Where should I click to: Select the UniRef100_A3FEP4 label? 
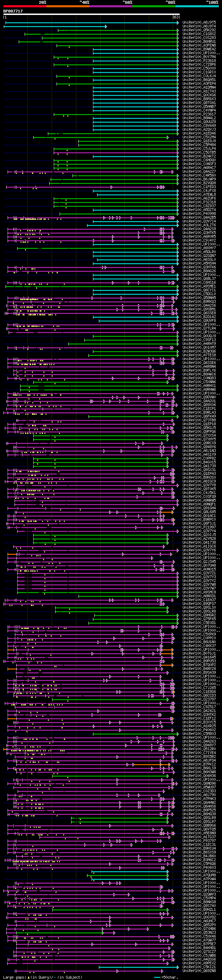pyautogui.click(x=199, y=84)
